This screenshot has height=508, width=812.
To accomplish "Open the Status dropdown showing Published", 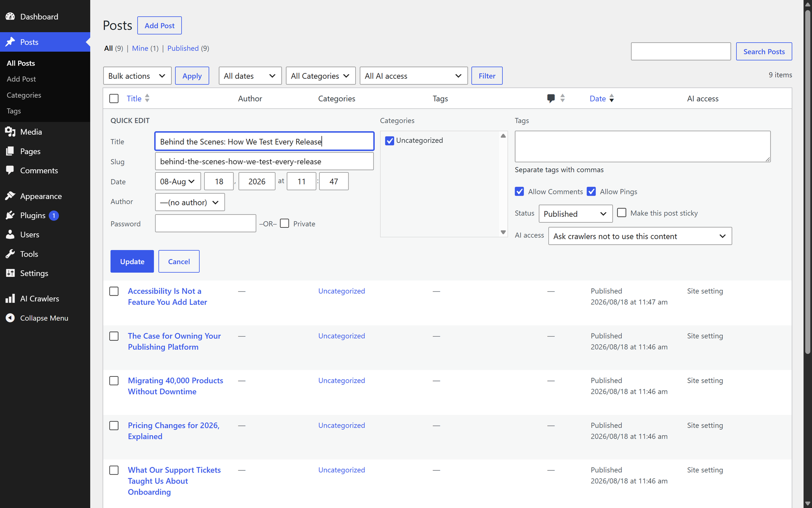I will pos(576,214).
